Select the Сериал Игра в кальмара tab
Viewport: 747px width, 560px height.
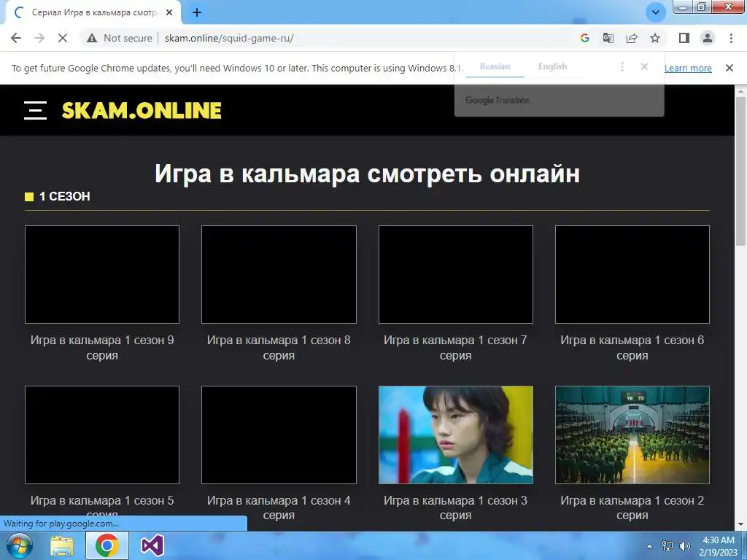point(94,13)
